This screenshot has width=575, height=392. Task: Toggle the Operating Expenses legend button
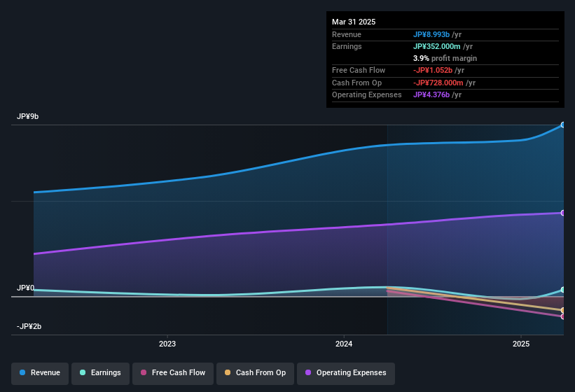coord(346,373)
